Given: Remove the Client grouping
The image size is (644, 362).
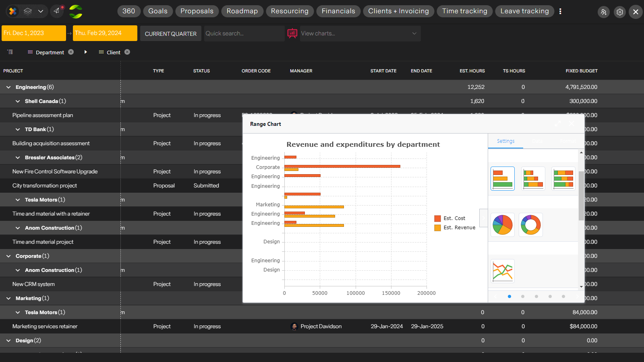Looking at the screenshot, I should point(127,52).
